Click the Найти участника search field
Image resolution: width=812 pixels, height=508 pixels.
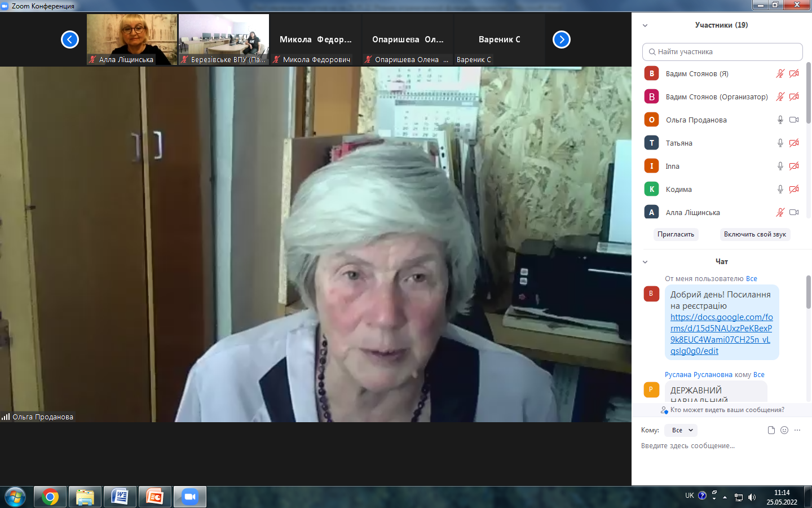tap(722, 52)
